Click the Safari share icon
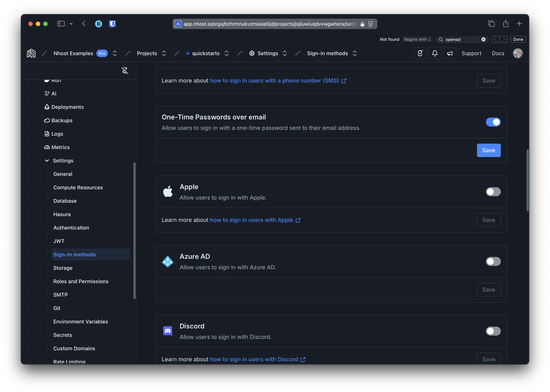 point(506,24)
